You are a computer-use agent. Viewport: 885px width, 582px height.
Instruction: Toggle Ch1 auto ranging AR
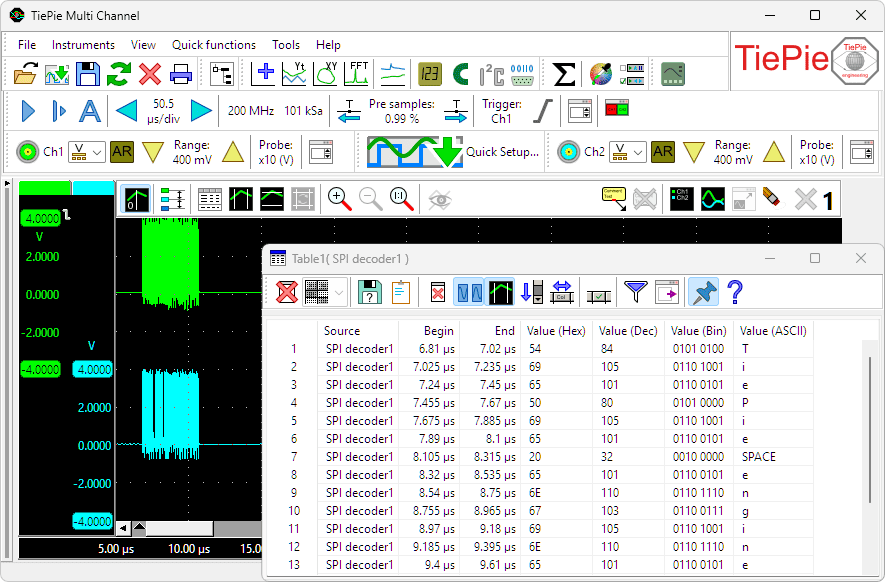tap(122, 152)
